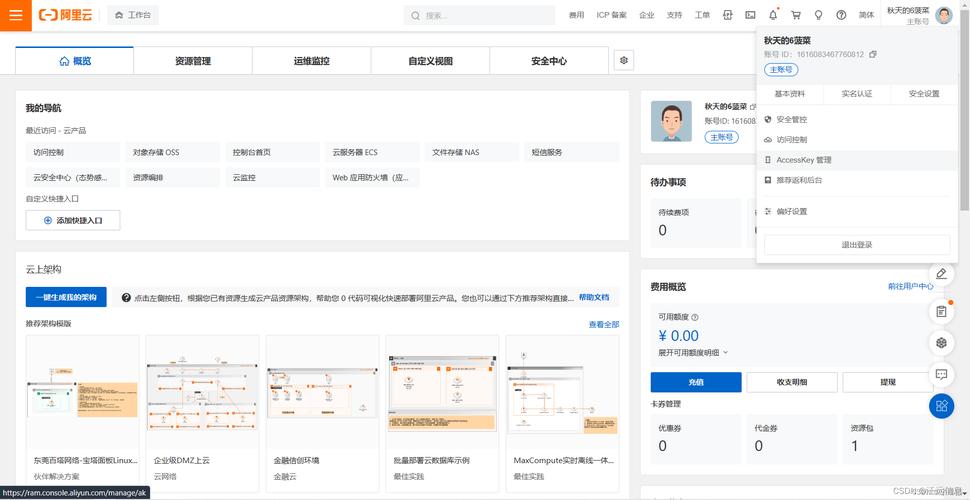Open 基本资料 in account menu
Viewport: 970px width, 500px height.
tap(790, 94)
